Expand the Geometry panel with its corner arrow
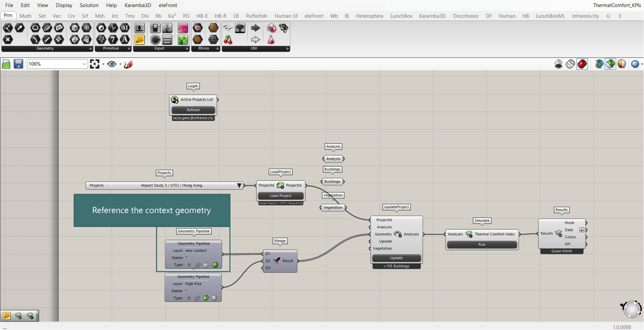 point(91,48)
